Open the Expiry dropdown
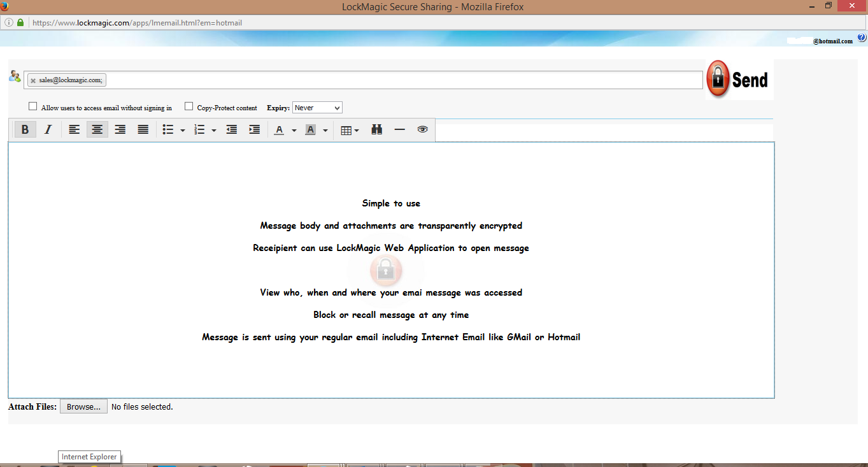This screenshot has height=467, width=868. [317, 107]
